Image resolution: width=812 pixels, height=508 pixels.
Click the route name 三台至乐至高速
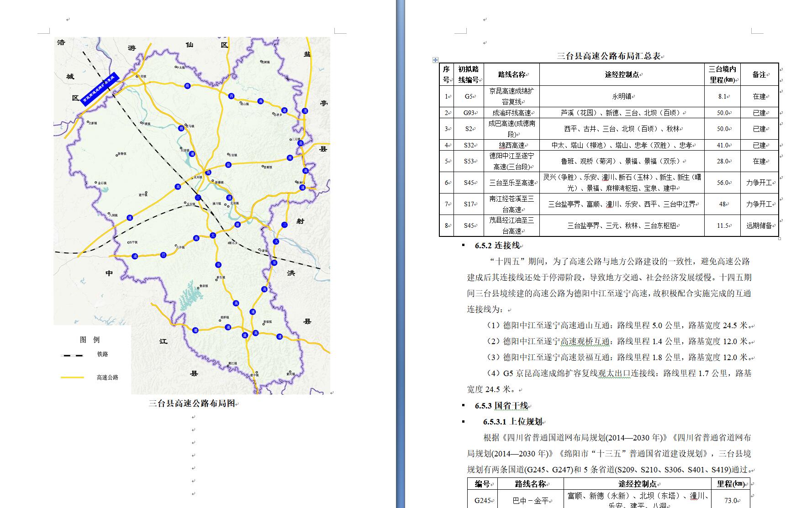[511, 183]
